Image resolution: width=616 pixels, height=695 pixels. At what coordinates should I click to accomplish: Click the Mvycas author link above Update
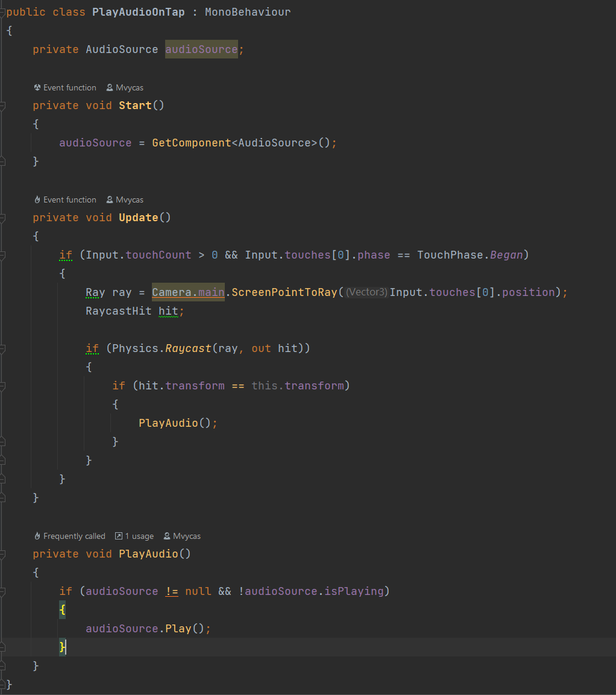[x=130, y=200]
